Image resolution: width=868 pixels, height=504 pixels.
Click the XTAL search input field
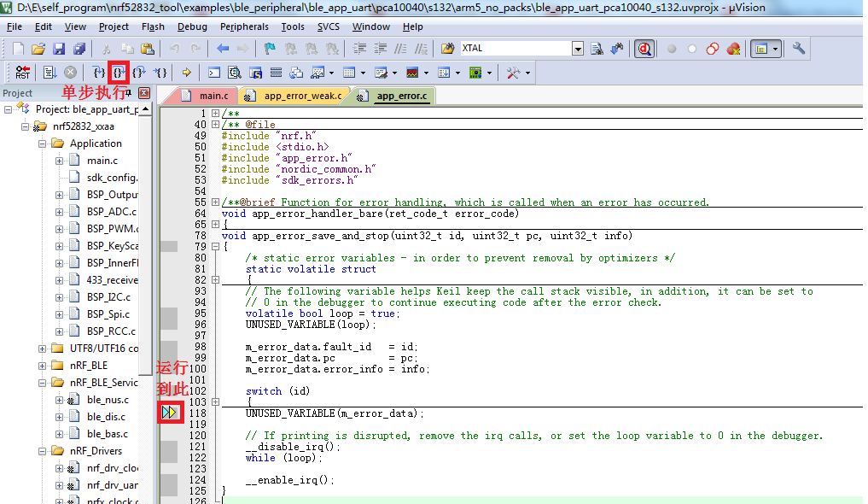click(x=516, y=49)
